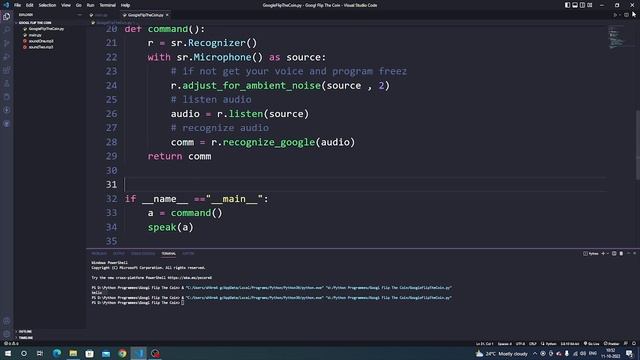This screenshot has width=640, height=360.
Task: Click the code minimap preview
Action: [x=616, y=37]
